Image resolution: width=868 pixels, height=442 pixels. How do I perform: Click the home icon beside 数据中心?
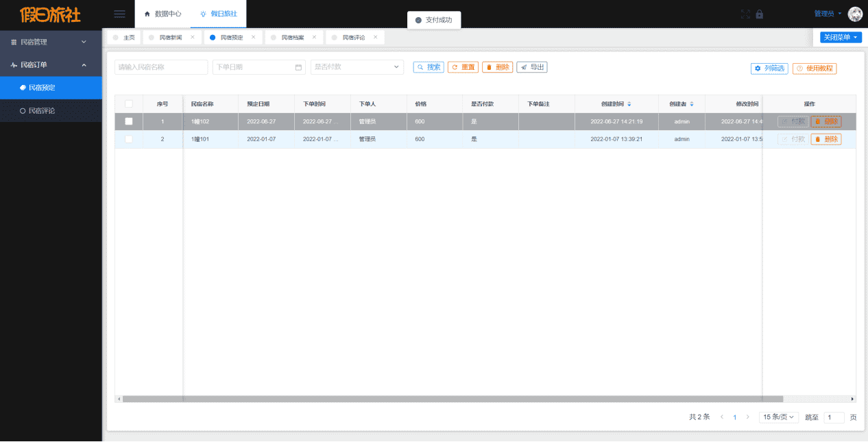coord(147,14)
